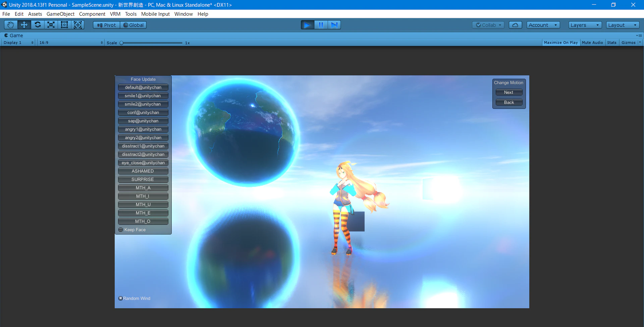Select the combined Transform tool
This screenshot has width=644, height=327.
tap(78, 25)
